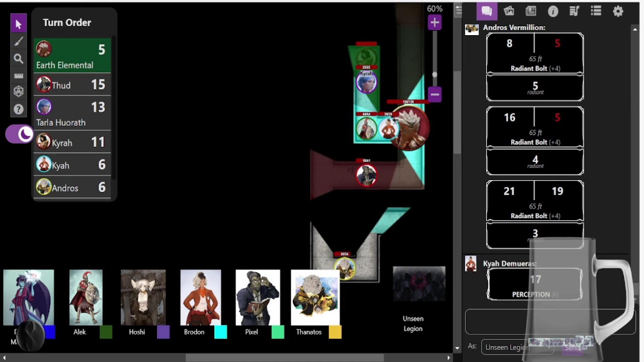Select Brodon player avatar

coord(200,298)
